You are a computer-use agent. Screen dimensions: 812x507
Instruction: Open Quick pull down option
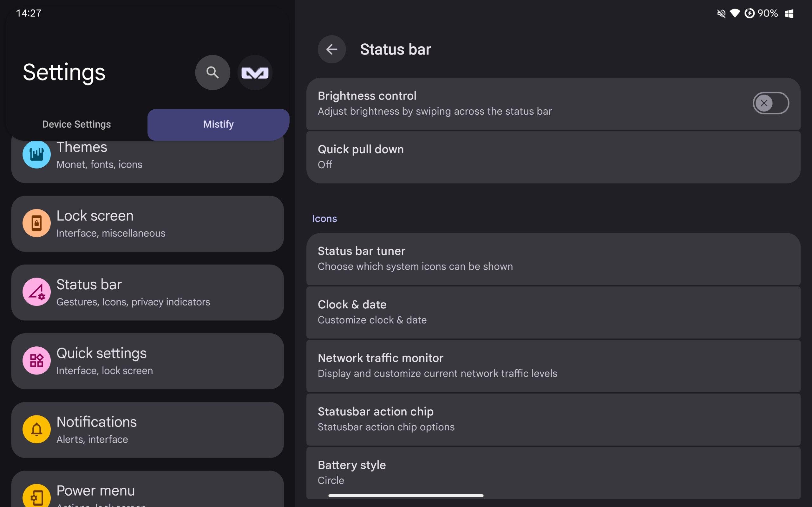coord(553,157)
